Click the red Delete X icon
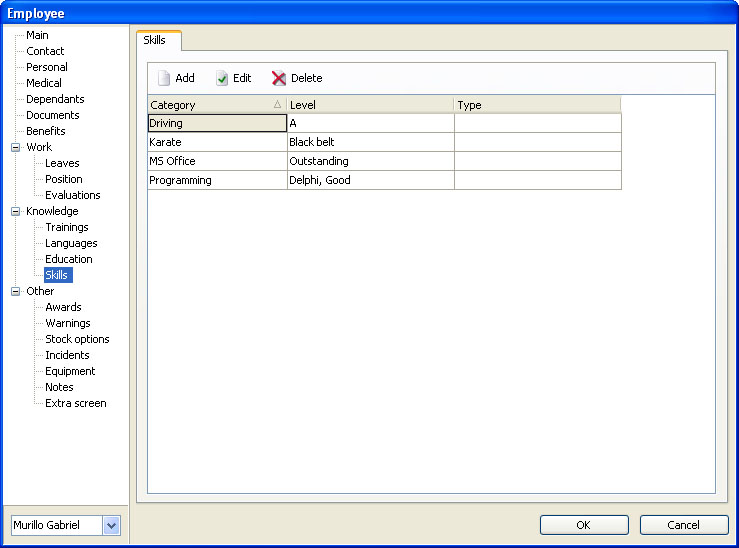Image resolution: width=739 pixels, height=548 pixels. coord(279,78)
